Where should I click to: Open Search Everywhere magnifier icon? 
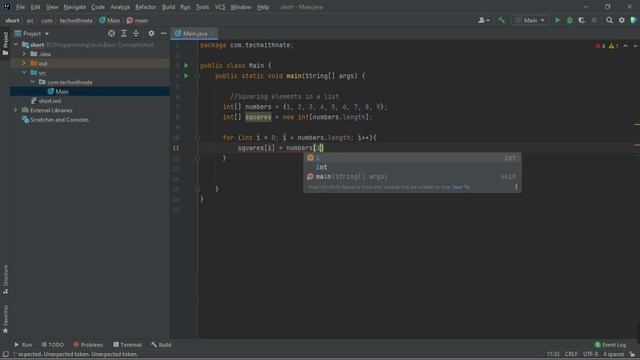click(x=609, y=20)
